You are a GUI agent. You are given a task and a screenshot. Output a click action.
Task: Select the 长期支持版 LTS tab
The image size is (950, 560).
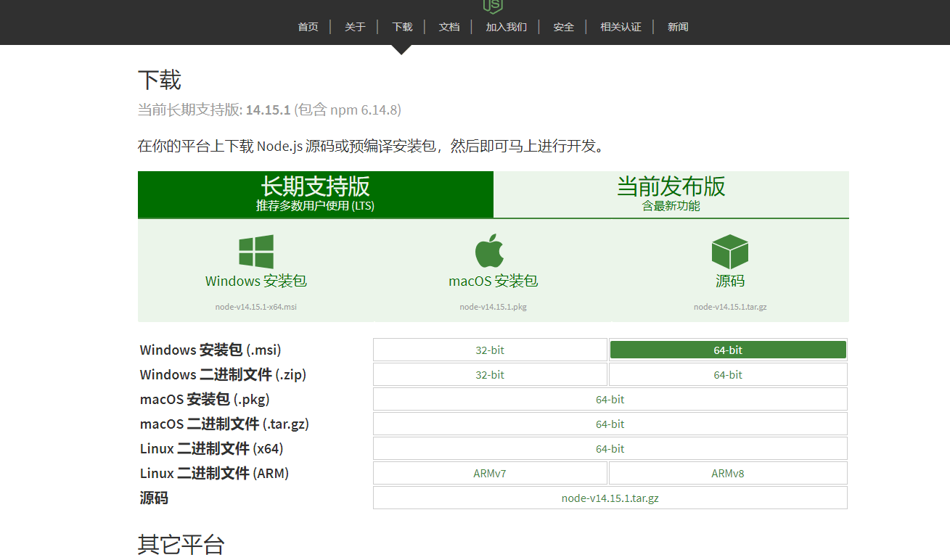pos(316,194)
